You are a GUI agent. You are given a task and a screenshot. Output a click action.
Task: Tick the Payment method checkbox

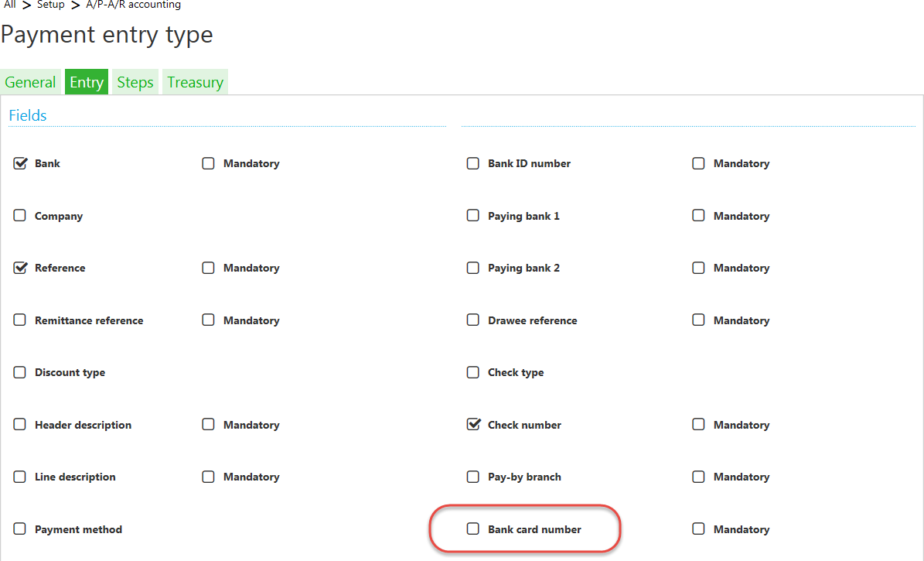[x=20, y=529]
